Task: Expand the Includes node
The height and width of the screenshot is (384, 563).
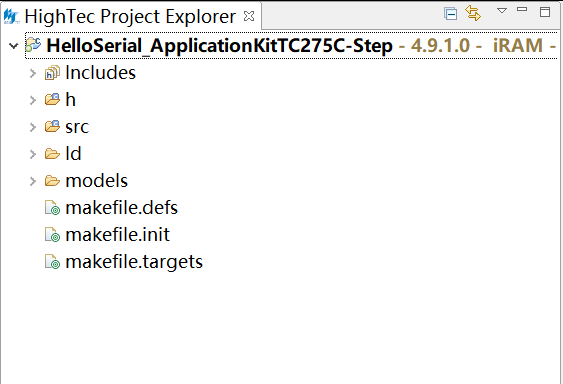Action: pyautogui.click(x=33, y=73)
